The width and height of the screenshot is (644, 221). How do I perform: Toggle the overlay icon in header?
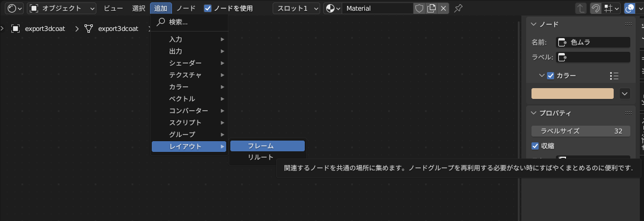click(629, 8)
